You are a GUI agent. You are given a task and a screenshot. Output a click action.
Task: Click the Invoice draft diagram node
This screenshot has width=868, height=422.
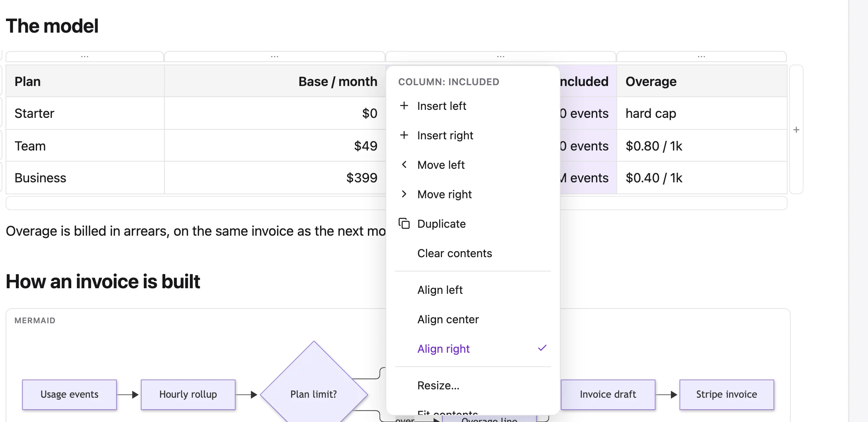(x=608, y=395)
